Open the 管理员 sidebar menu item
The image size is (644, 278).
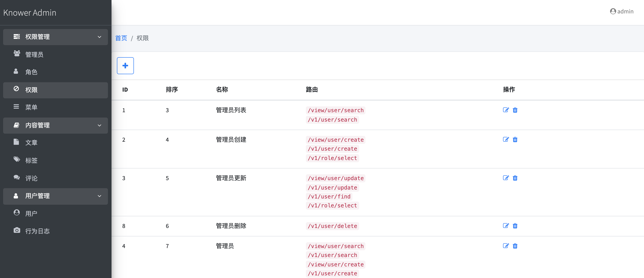coord(34,54)
